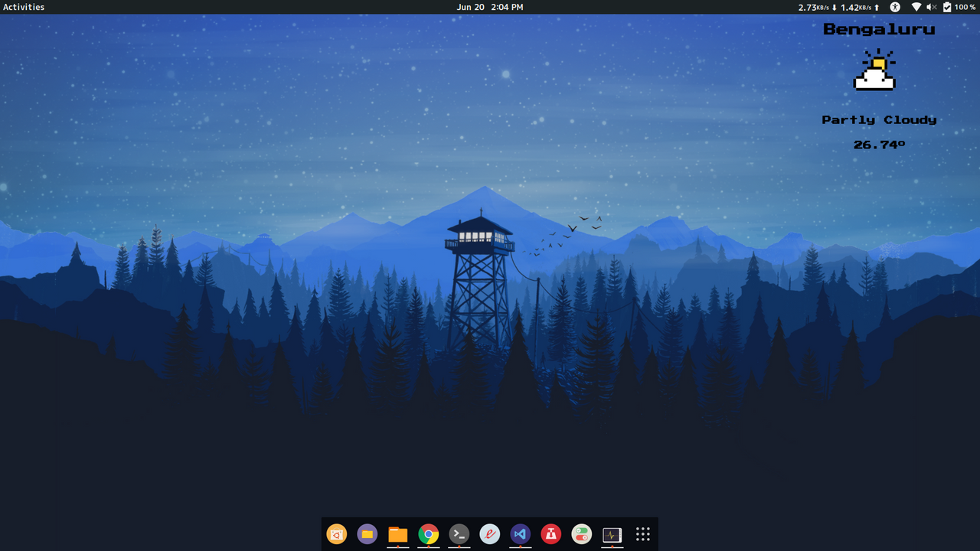
Task: Open the red Transmission download icon
Action: click(x=551, y=534)
